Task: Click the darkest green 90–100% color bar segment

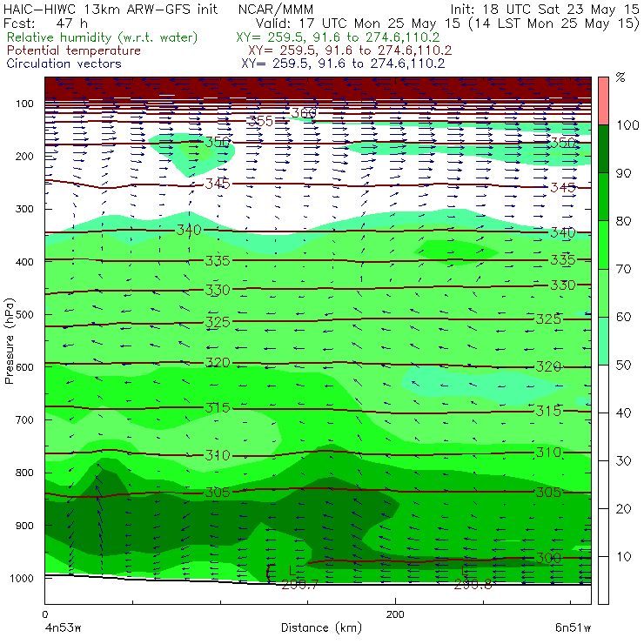Action: point(603,149)
